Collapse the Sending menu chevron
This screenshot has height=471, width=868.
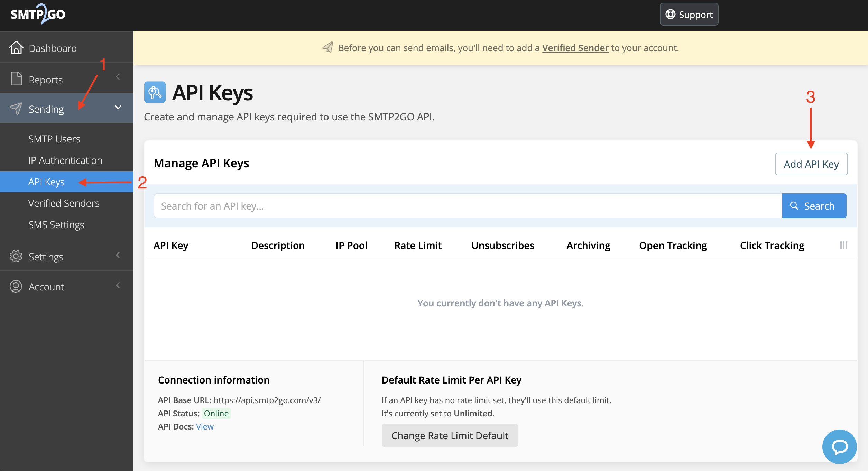point(118,108)
